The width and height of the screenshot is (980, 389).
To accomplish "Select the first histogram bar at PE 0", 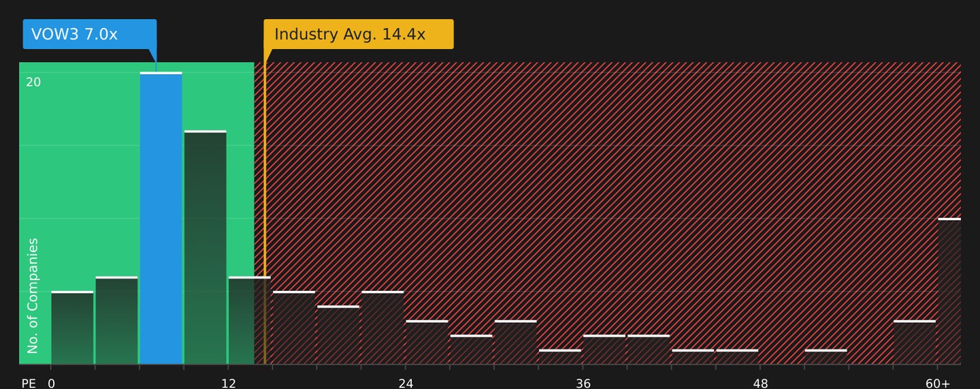I will [72, 328].
